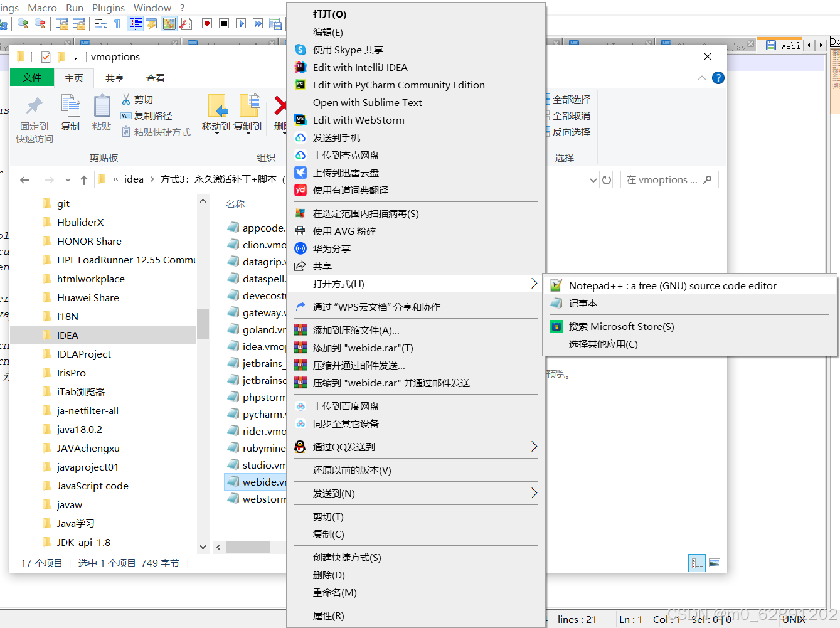Click the Zoom Out toolbar icon in Notepad++

coord(40,23)
